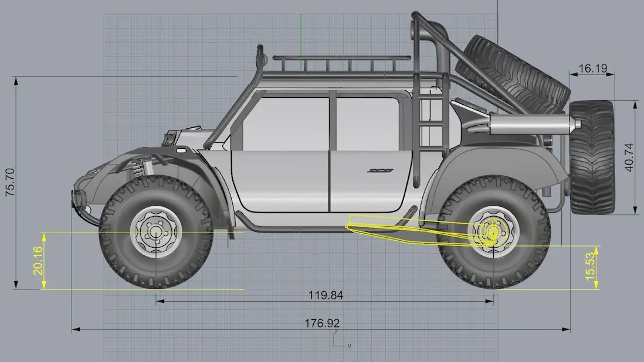
Task: Select the 16.19 rear overhang dimension
Action: (x=592, y=69)
